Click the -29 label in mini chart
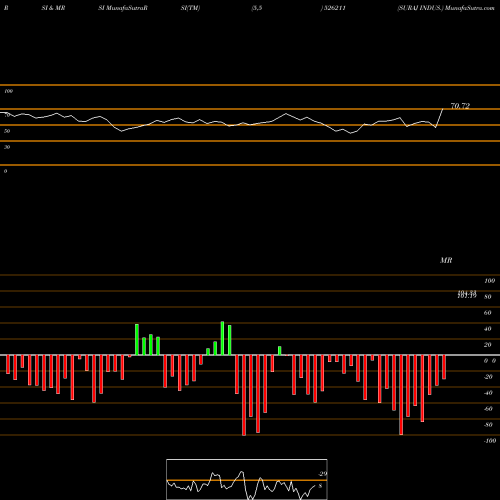This screenshot has height=500, width=500. click(322, 474)
